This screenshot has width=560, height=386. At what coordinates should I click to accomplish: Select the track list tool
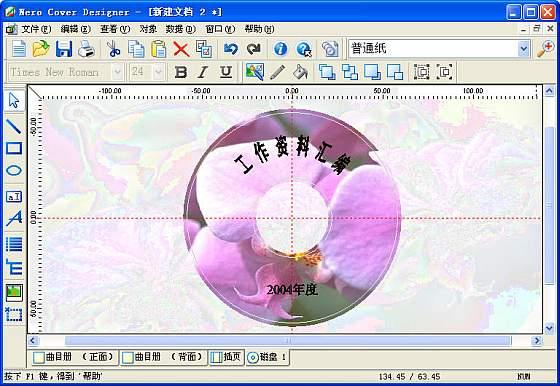coord(14,244)
